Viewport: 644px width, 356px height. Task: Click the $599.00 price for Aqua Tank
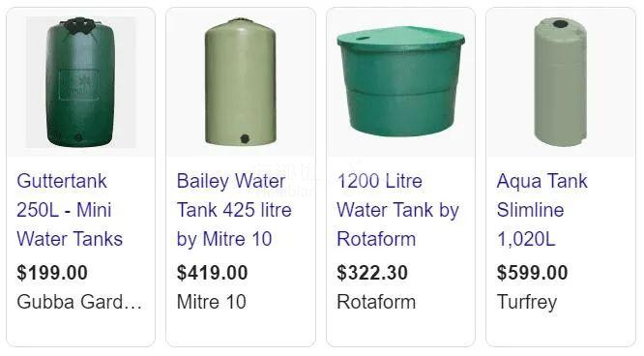tap(532, 273)
